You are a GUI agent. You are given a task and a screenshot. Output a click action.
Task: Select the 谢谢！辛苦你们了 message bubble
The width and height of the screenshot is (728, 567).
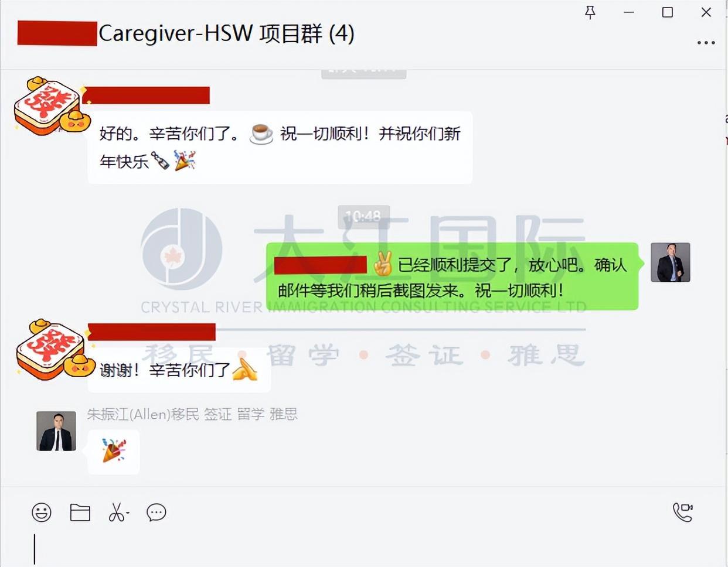[179, 370]
